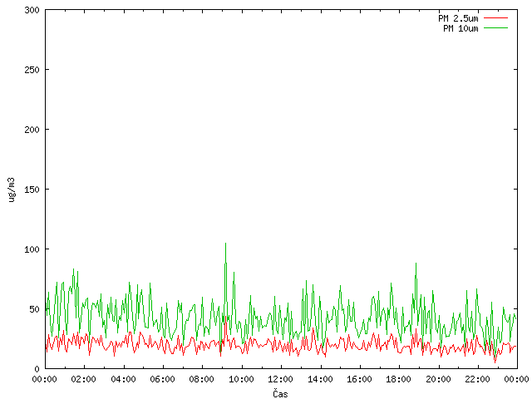Click the highest green PM 10um spike peak
The height and width of the screenshot is (399, 532).
tap(225, 244)
